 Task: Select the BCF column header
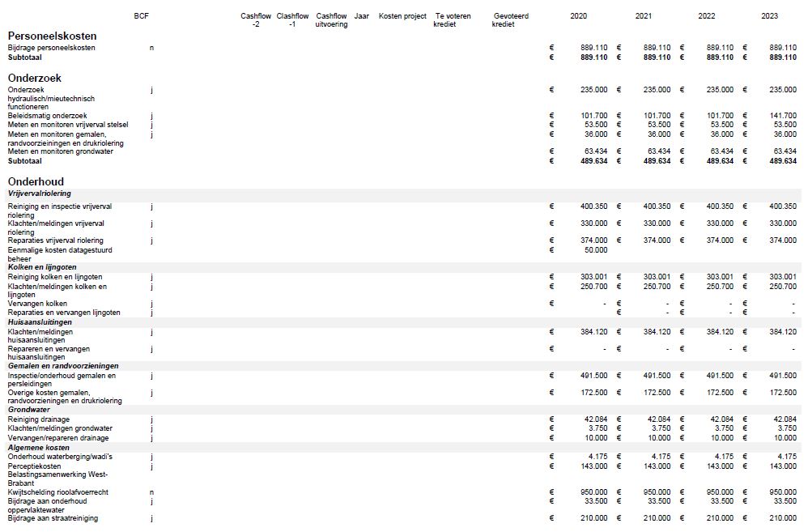142,16
